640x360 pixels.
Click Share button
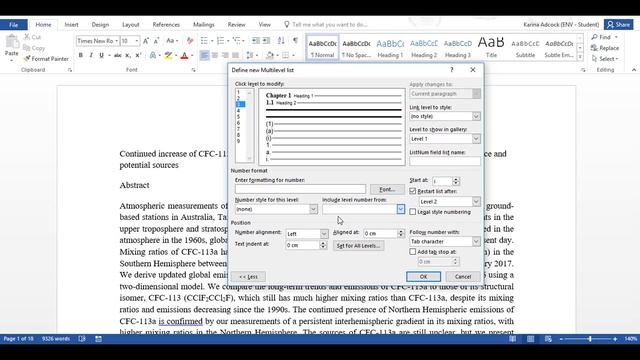pos(618,24)
